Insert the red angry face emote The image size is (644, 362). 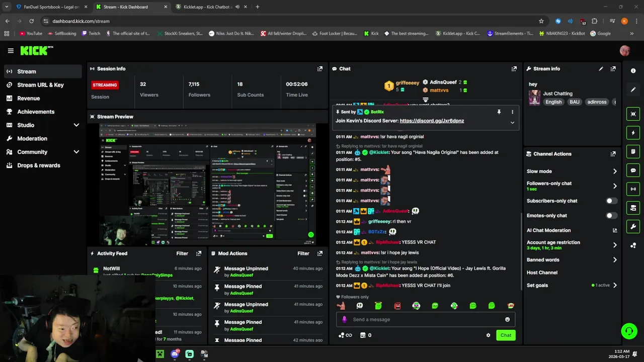point(397,306)
